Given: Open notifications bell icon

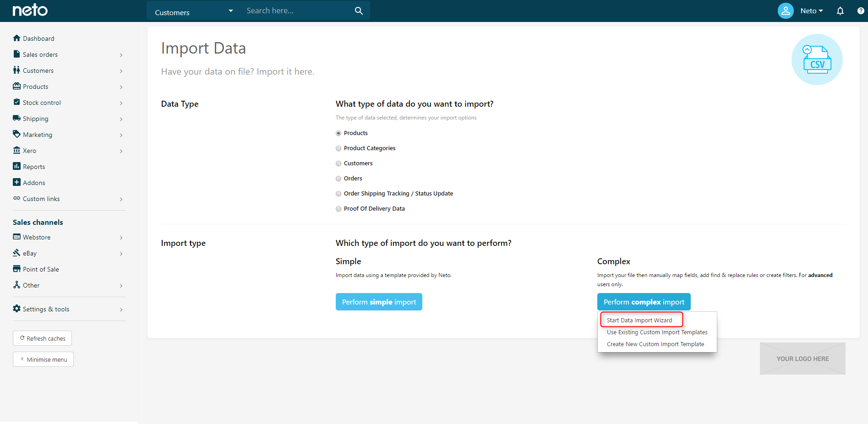Looking at the screenshot, I should point(840,11).
